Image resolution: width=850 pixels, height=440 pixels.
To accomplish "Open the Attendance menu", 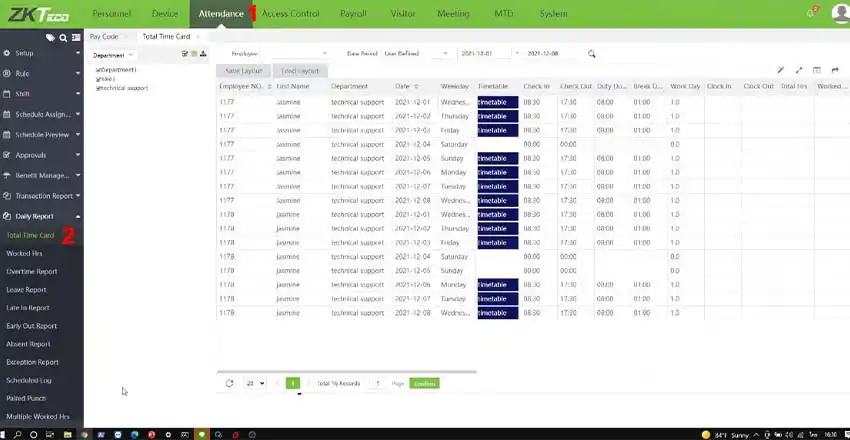I will (x=221, y=14).
